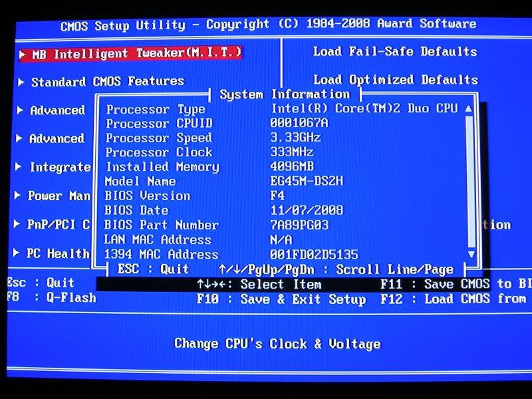
Task: Click the CMOS Setup Utility title text
Action: [x=269, y=25]
